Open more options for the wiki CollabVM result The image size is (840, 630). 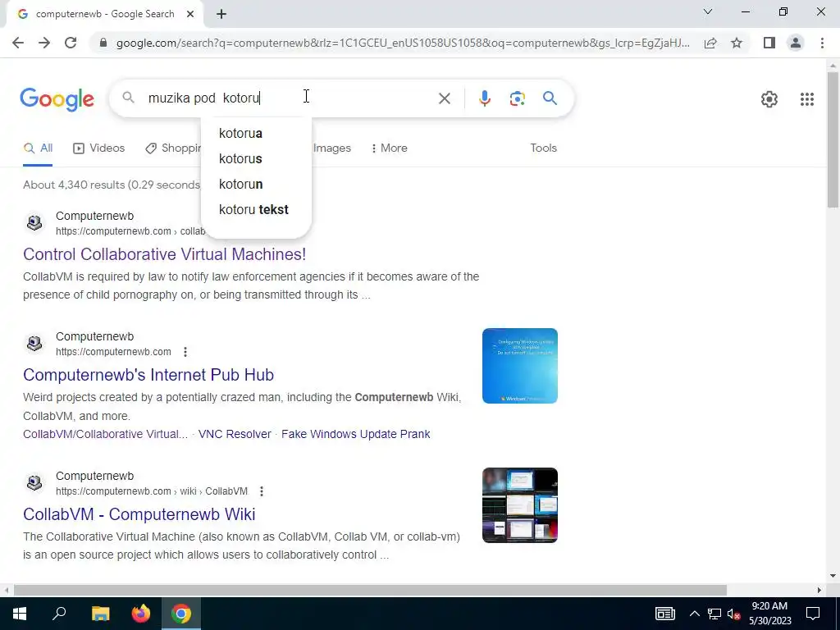(x=262, y=491)
